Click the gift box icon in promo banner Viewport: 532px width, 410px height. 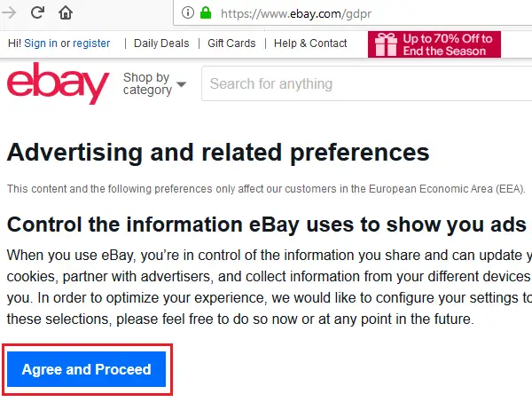386,44
